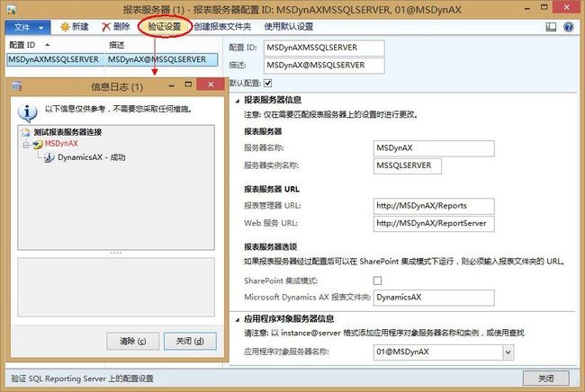Open the help icon at top right
This screenshot has width=585, height=392.
(x=569, y=27)
